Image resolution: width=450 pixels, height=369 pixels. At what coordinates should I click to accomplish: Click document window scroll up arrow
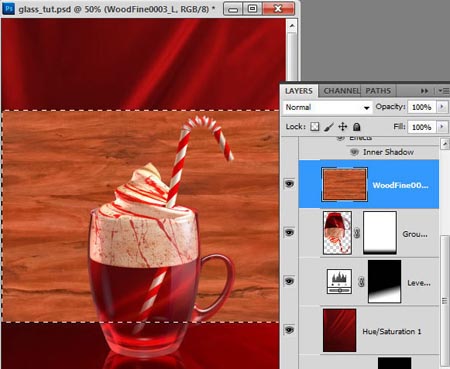coord(292,26)
